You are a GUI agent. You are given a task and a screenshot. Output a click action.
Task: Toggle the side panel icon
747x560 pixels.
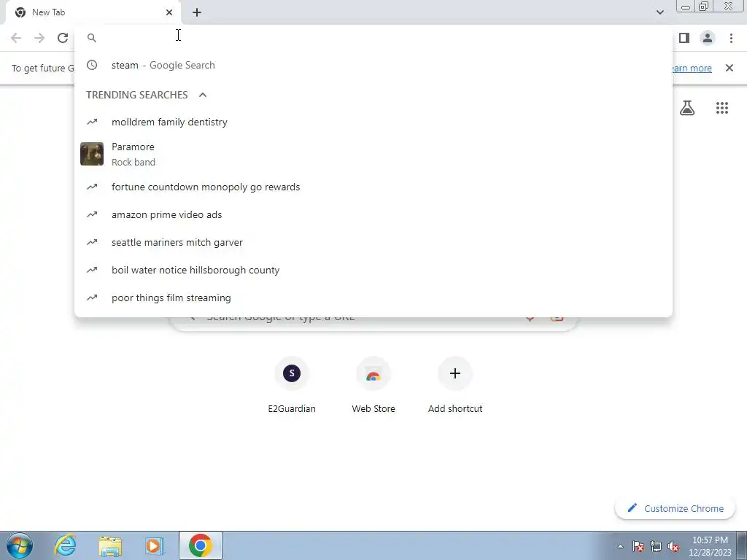pos(684,38)
